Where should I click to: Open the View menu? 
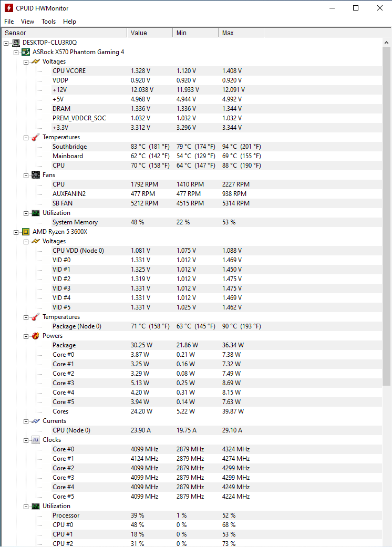click(x=27, y=22)
